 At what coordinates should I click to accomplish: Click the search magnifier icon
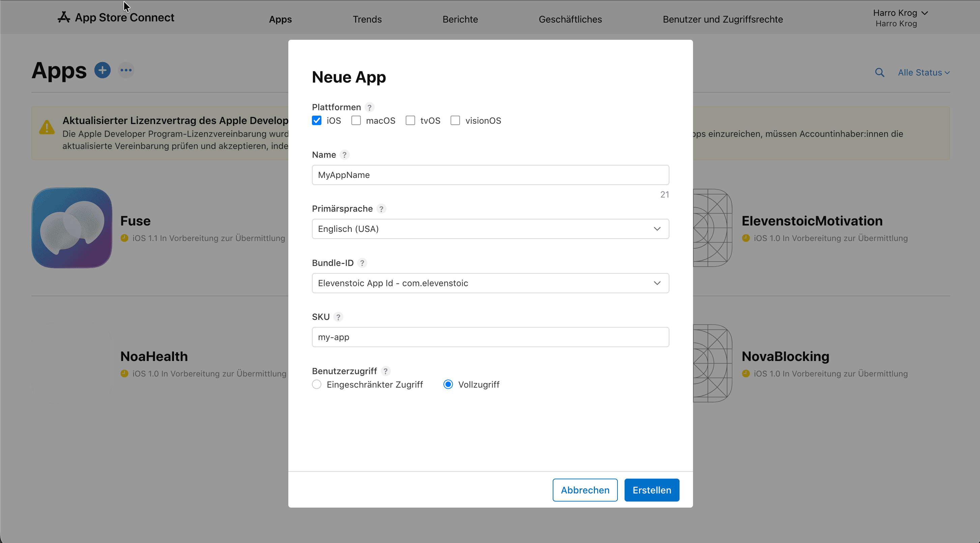[x=879, y=72]
